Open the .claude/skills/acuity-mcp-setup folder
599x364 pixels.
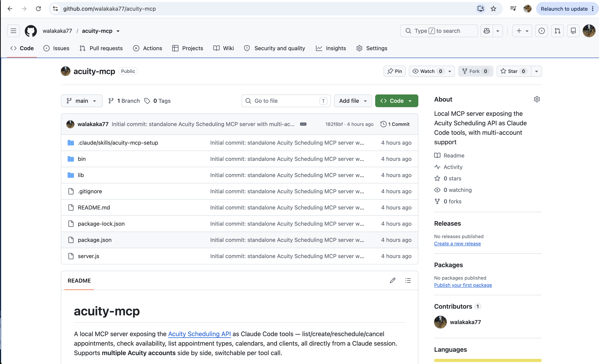point(118,143)
